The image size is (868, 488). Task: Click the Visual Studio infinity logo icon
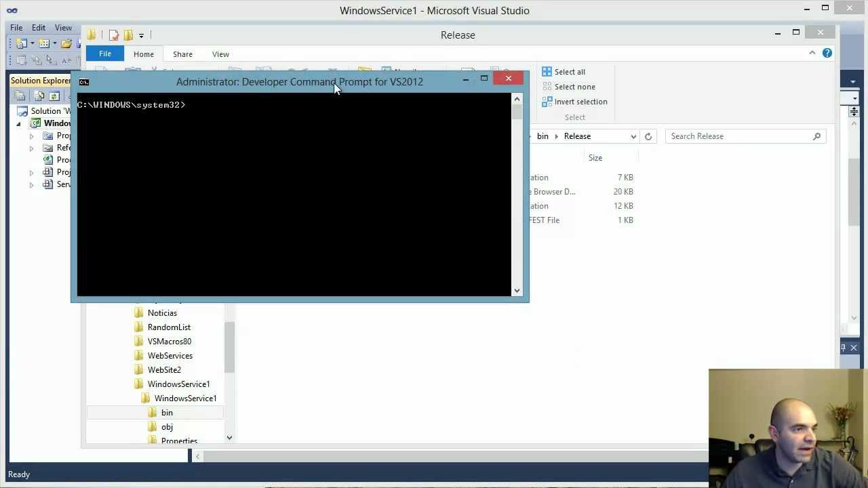pos(12,10)
